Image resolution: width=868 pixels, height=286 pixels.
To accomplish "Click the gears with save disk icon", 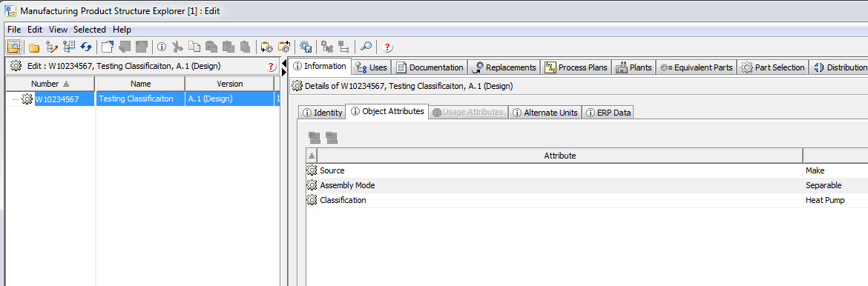I will tap(306, 47).
